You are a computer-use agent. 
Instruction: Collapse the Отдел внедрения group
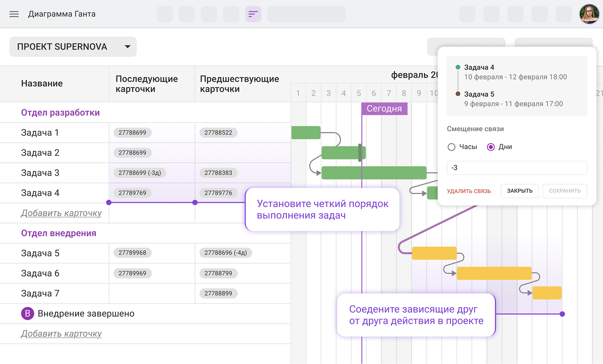click(58, 233)
